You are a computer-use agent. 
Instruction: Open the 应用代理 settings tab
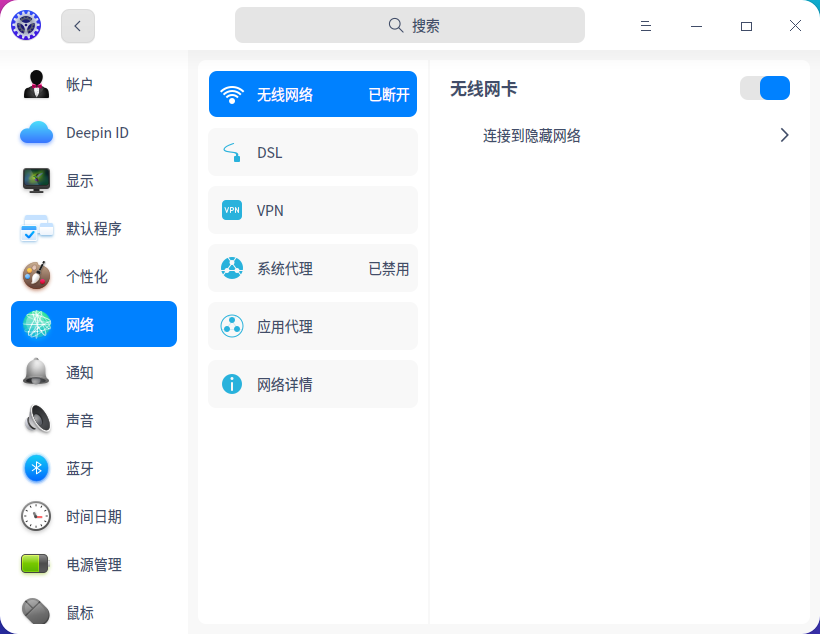313,326
